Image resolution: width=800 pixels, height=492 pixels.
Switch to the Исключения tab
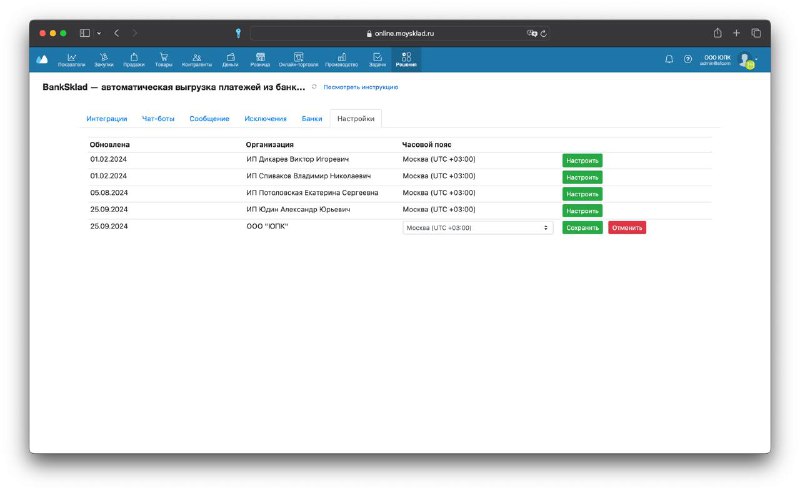pos(265,118)
